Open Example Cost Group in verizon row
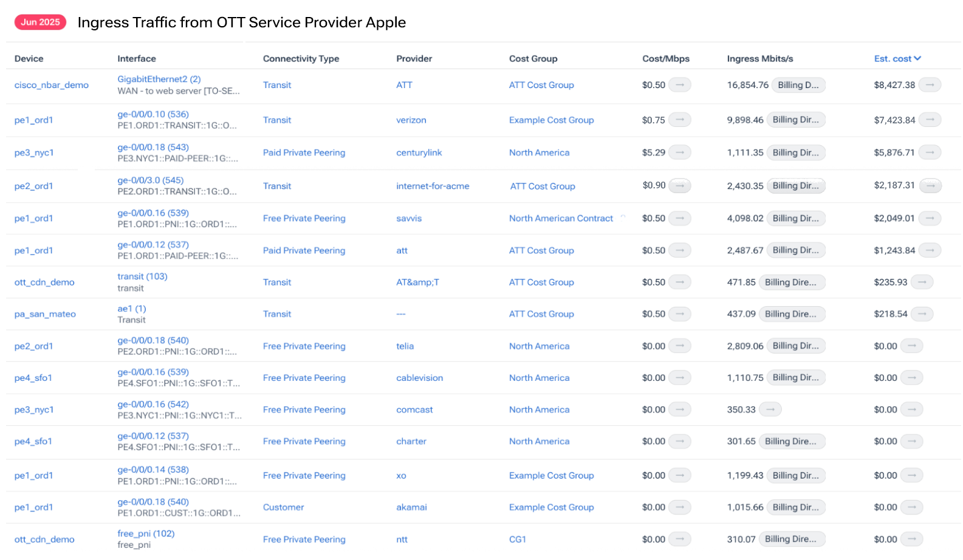 pyautogui.click(x=552, y=120)
